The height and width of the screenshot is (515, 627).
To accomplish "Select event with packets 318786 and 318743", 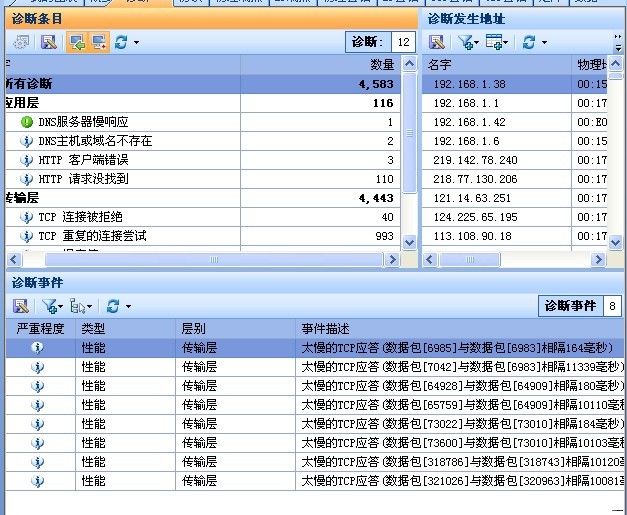I will 316,462.
